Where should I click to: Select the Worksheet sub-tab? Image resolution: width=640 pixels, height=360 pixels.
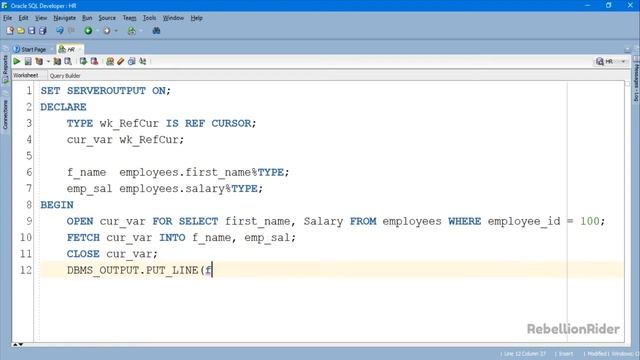pyautogui.click(x=26, y=76)
